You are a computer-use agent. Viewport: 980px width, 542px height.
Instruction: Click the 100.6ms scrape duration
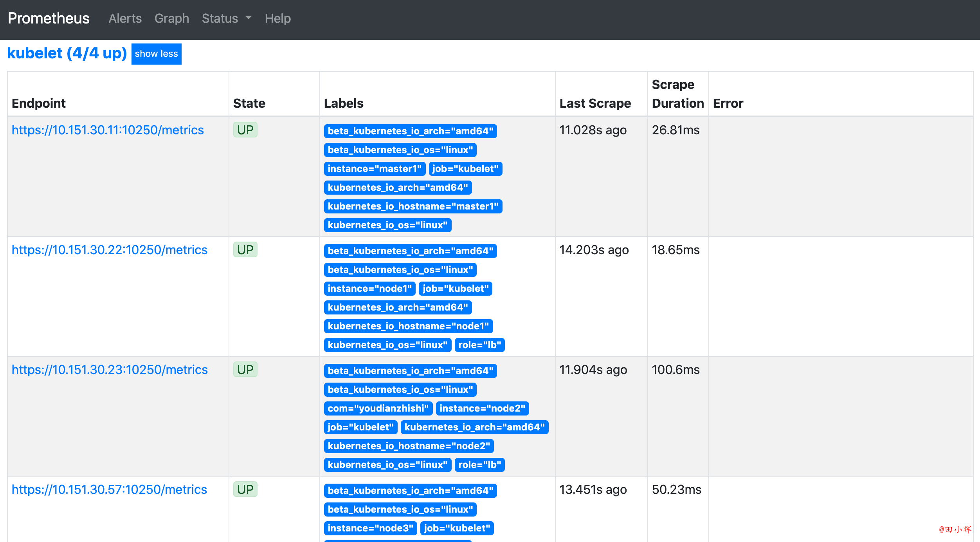click(676, 370)
